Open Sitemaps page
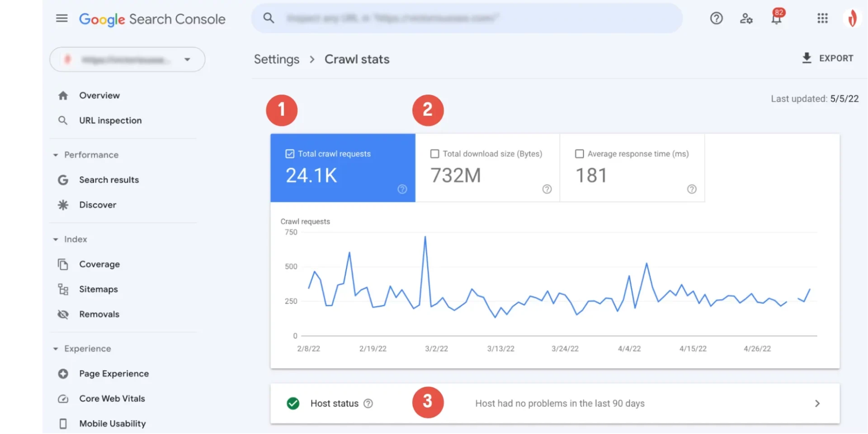 99,289
